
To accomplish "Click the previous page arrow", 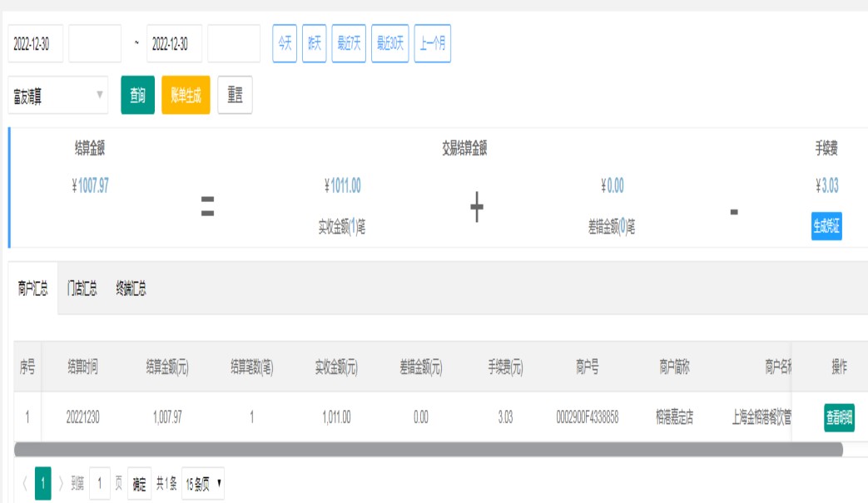I will coord(24,483).
